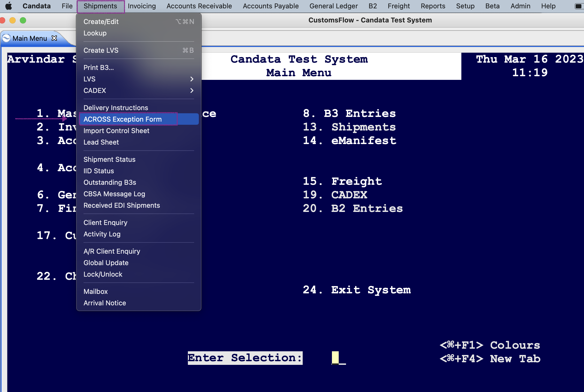Click the 20. B2 Entries option
Screen dimensions: 584x392
[353, 209]
